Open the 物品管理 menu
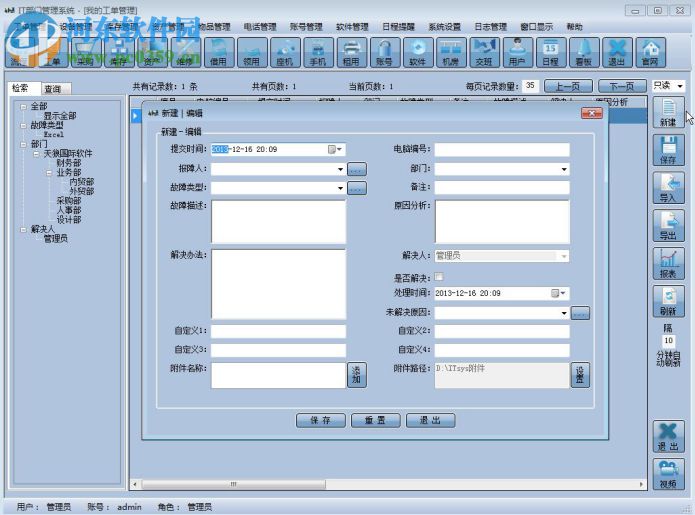 (x=214, y=27)
